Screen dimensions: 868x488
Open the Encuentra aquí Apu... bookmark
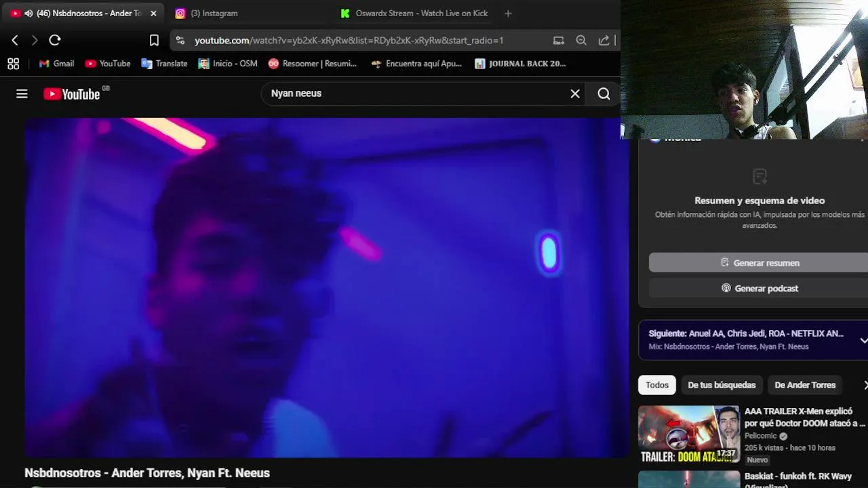(x=416, y=64)
